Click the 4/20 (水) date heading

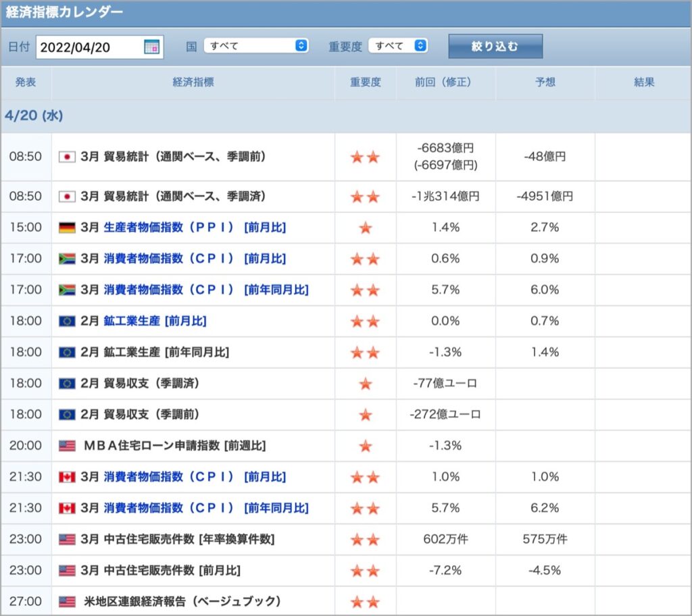(x=34, y=115)
